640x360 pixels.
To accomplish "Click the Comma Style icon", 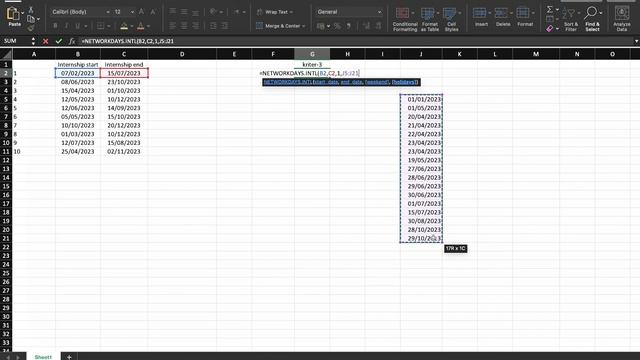I will pos(349,26).
